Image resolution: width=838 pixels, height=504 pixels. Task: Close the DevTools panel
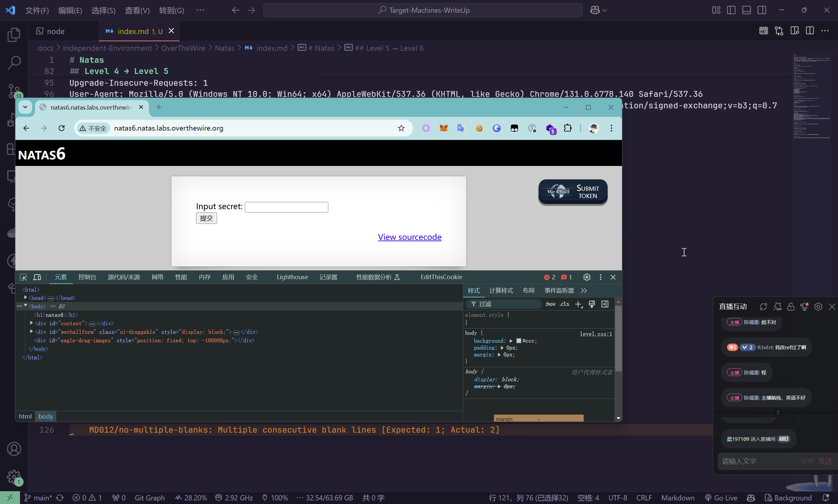(x=613, y=277)
